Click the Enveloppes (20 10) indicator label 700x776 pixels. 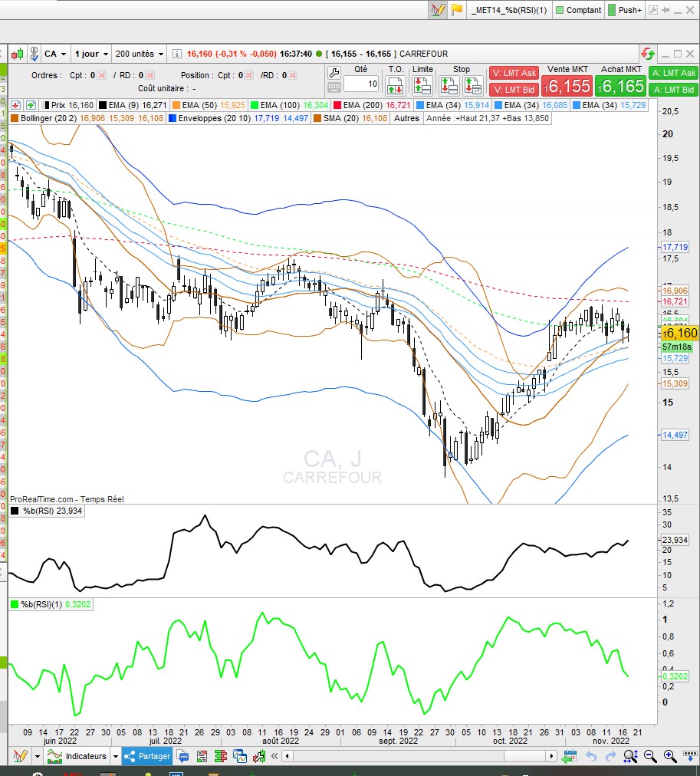238,118
